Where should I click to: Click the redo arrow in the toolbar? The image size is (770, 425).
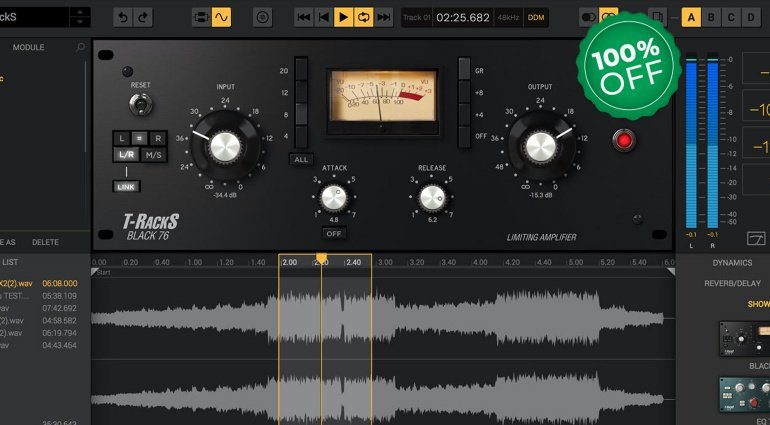[x=144, y=17]
